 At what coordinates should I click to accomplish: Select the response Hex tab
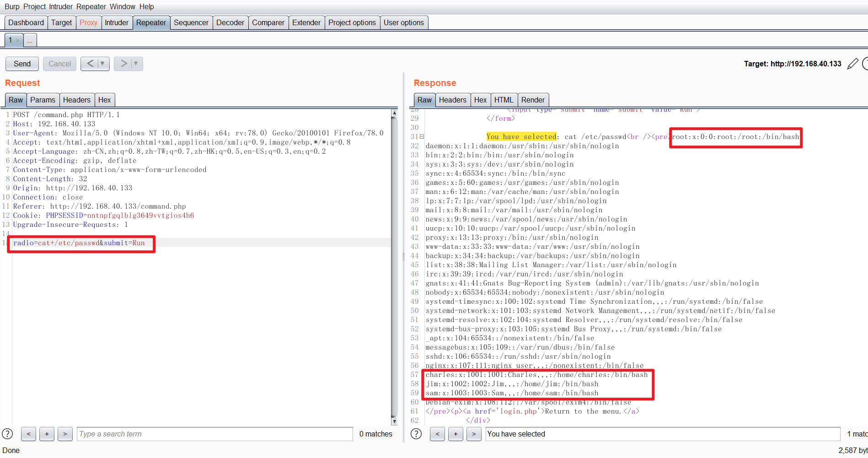481,100
